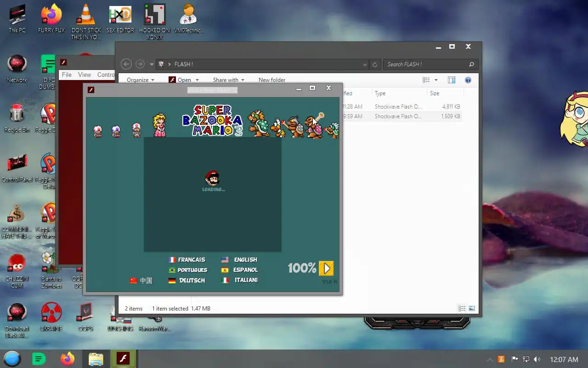Switch to large icons view in status bar

(472, 309)
